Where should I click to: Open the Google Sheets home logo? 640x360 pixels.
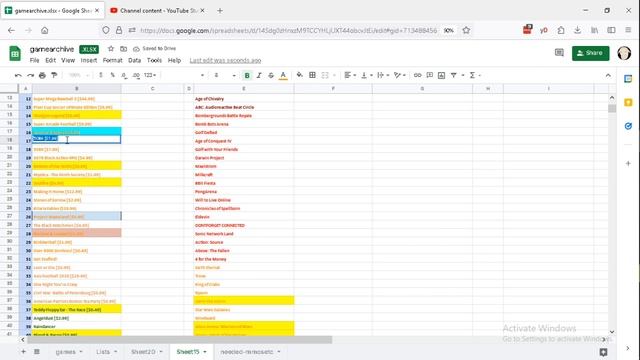point(15,53)
